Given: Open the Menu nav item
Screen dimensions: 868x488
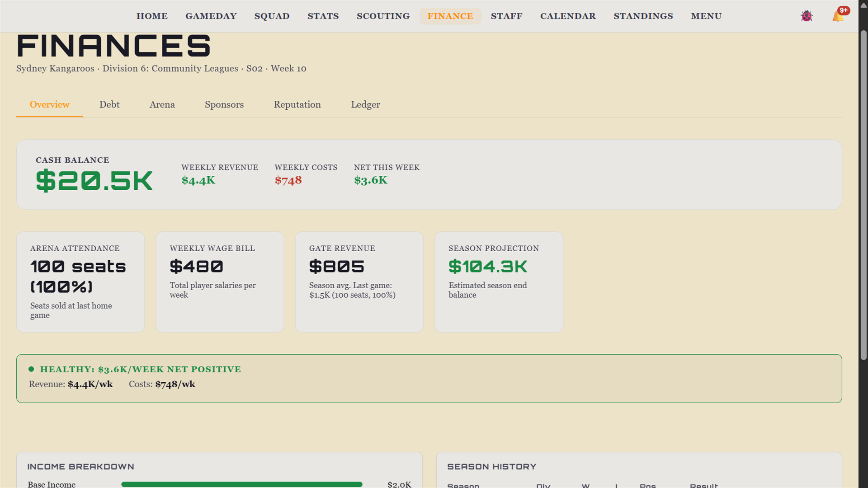Looking at the screenshot, I should click(706, 16).
